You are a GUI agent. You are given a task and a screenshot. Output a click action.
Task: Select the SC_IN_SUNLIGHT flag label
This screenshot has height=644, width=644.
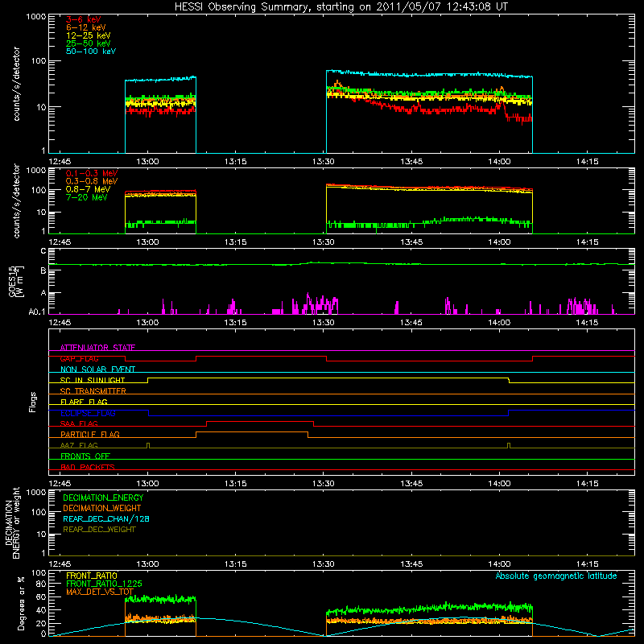93,380
